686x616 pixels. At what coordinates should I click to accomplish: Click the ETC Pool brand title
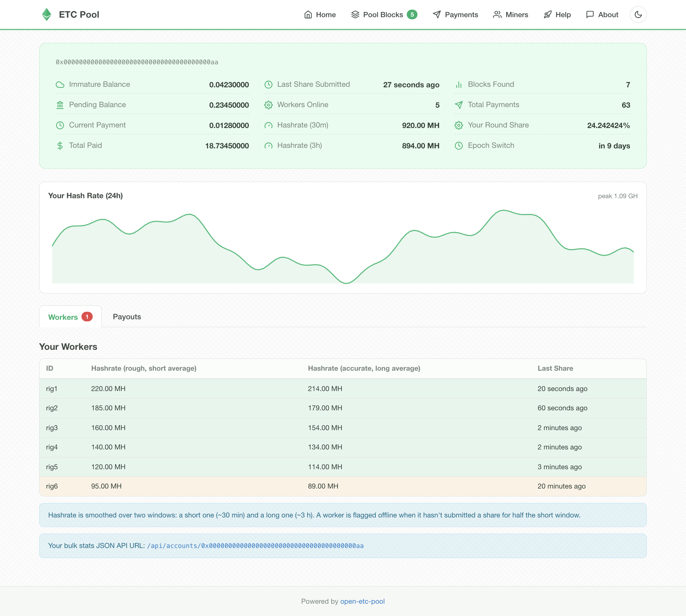pyautogui.click(x=79, y=14)
